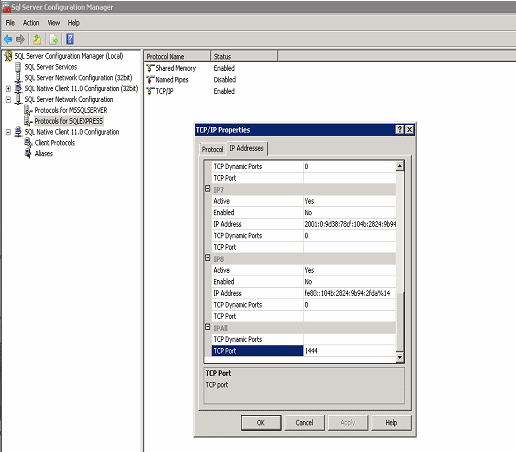Click the Named Pipes Disabled status
This screenshot has width=516, height=452.
click(225, 80)
